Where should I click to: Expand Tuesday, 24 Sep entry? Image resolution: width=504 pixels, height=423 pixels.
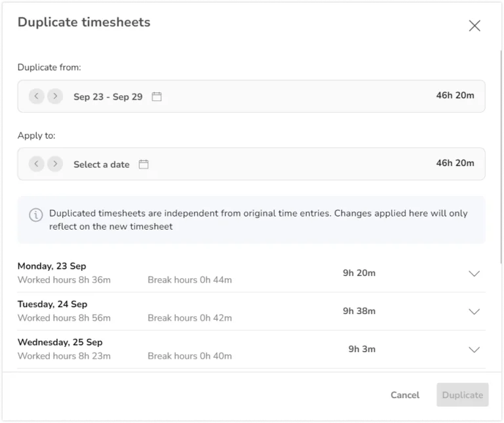474,312
